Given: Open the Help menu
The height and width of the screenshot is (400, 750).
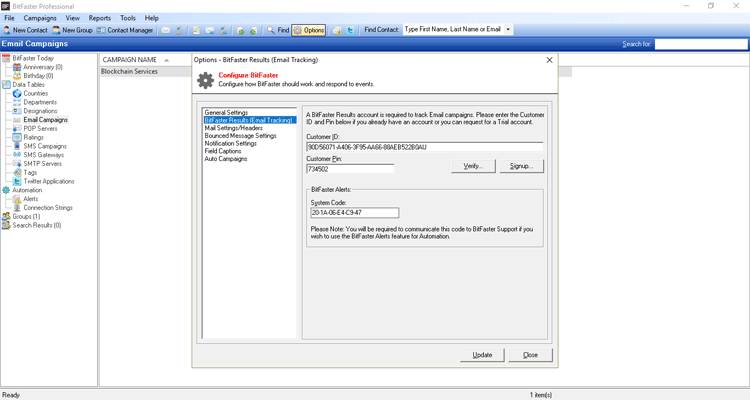Looking at the screenshot, I should coord(152,18).
